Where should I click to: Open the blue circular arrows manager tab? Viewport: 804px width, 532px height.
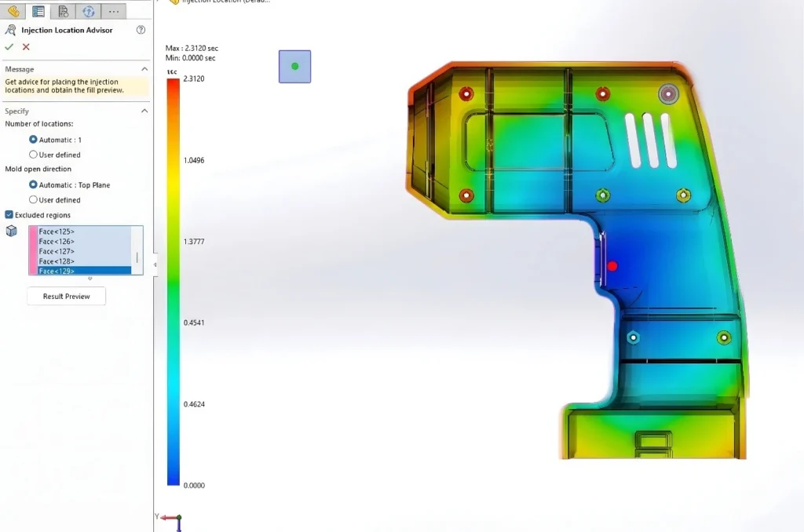tap(88, 11)
